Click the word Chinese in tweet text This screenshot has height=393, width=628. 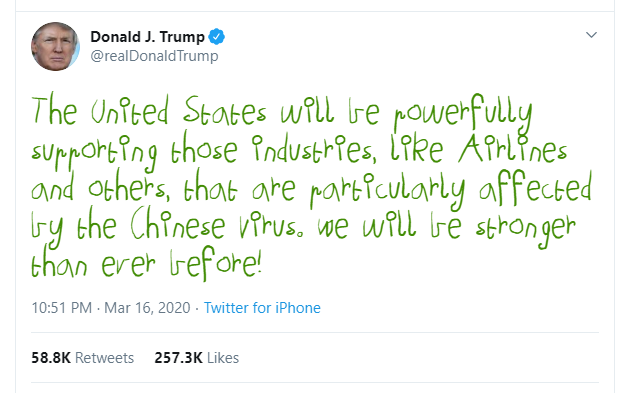click(x=178, y=224)
